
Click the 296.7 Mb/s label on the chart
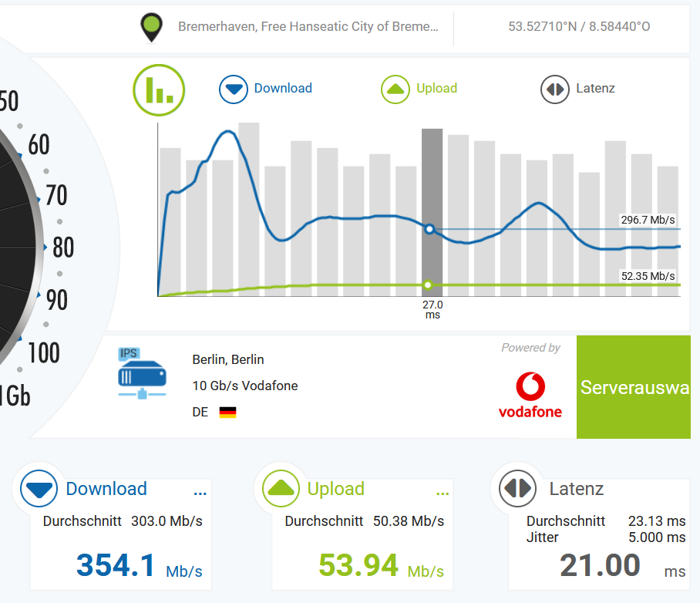(x=648, y=219)
